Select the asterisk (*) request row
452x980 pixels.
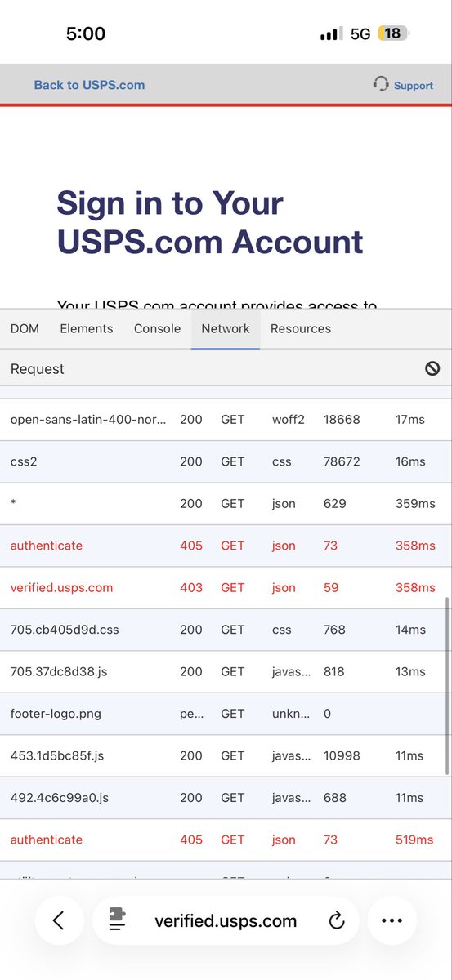226,503
